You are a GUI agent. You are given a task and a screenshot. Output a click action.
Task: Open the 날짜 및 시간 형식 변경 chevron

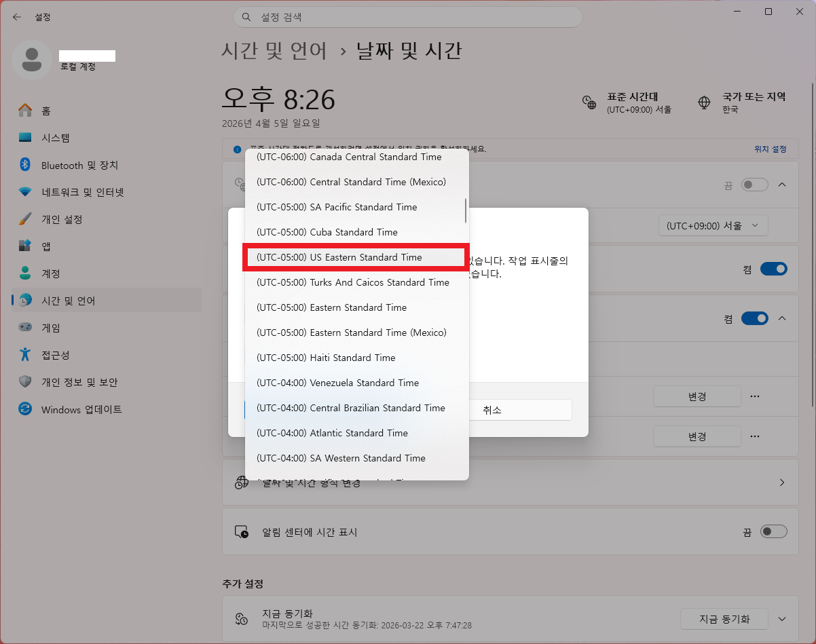pos(781,482)
